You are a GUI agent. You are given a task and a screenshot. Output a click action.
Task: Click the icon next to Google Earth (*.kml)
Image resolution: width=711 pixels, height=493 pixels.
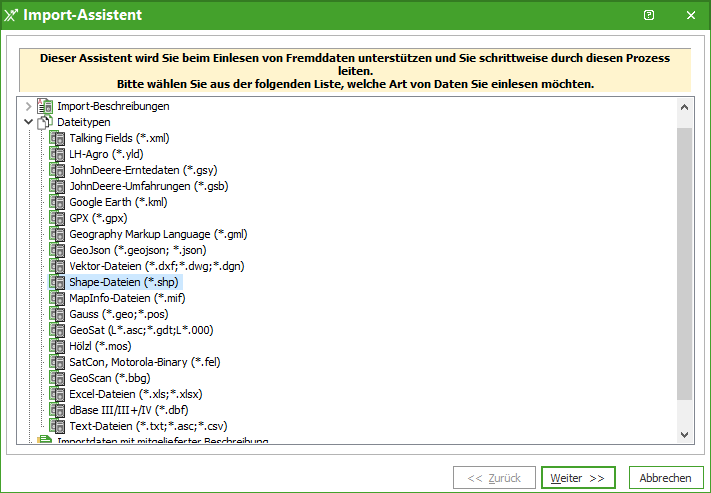(x=58, y=202)
